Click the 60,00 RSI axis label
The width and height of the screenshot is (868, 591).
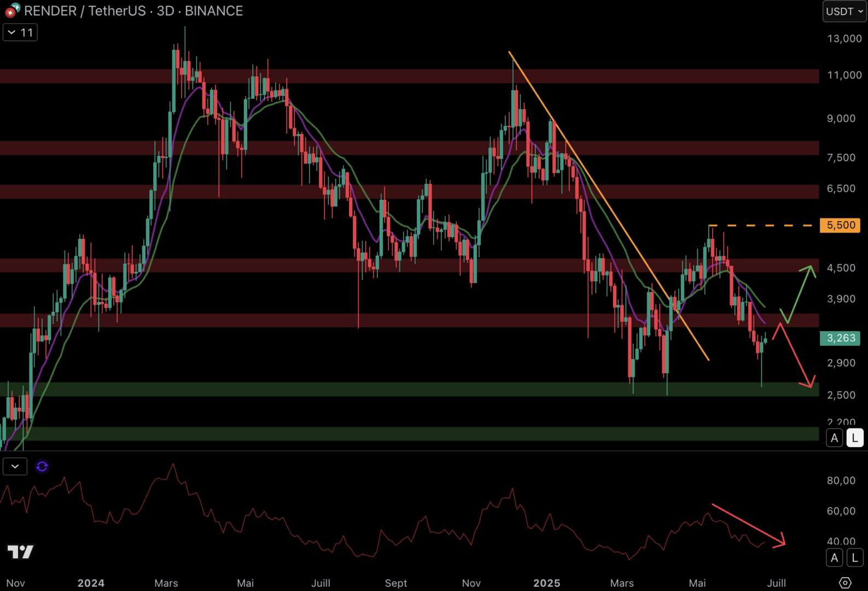pyautogui.click(x=841, y=511)
